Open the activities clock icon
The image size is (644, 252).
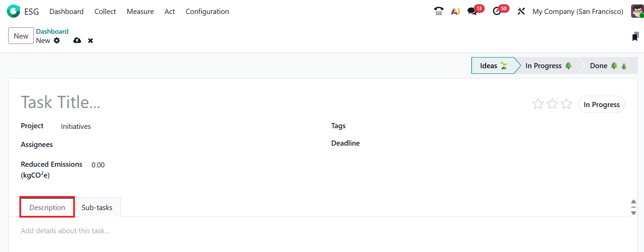tap(497, 11)
